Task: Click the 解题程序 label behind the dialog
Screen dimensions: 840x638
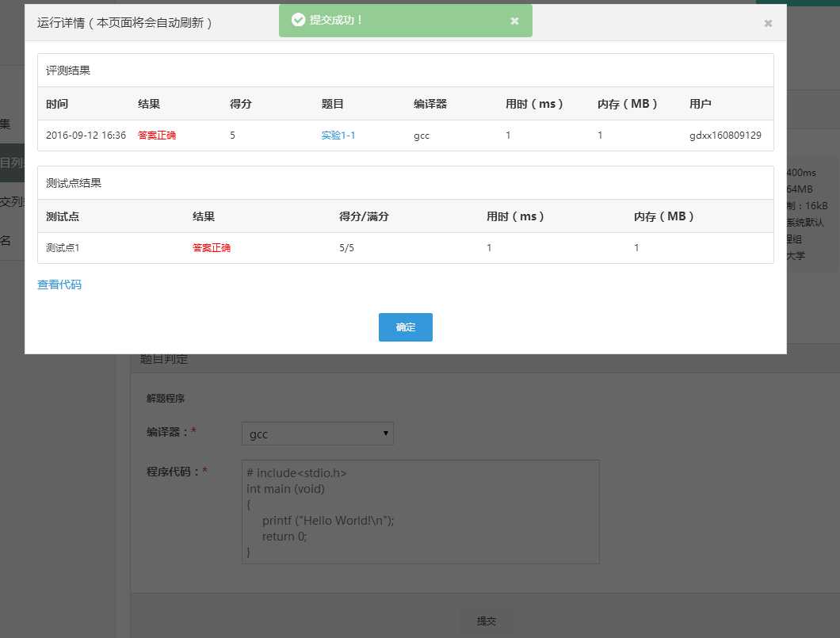Action: point(166,399)
